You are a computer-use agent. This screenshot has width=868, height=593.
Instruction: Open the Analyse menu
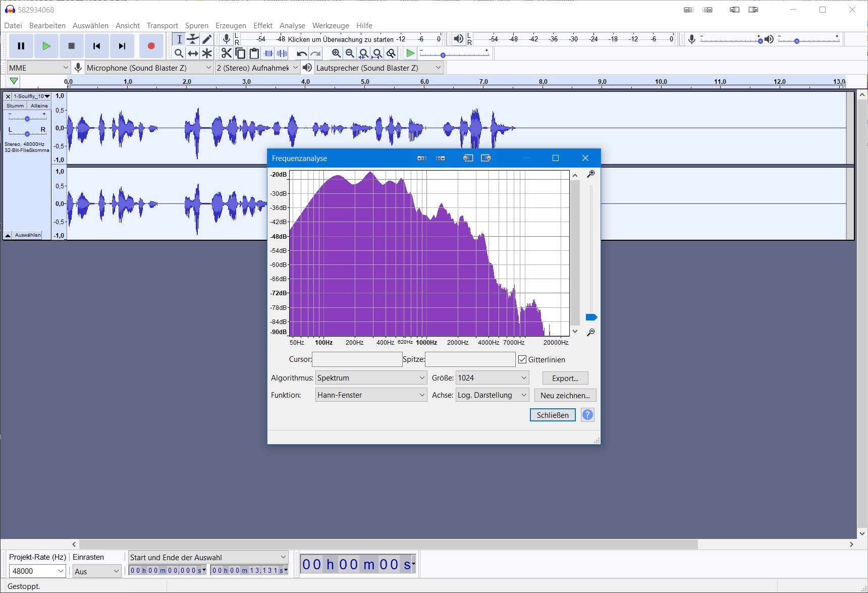[x=292, y=26]
